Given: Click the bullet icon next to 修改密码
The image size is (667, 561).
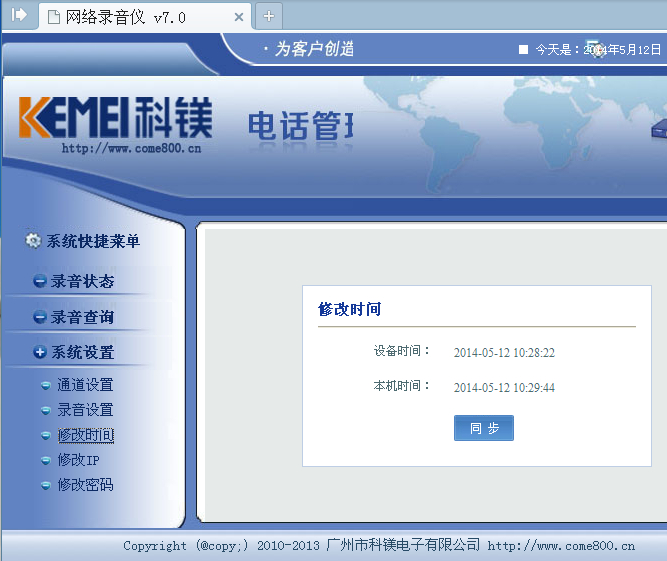Looking at the screenshot, I should tap(45, 485).
